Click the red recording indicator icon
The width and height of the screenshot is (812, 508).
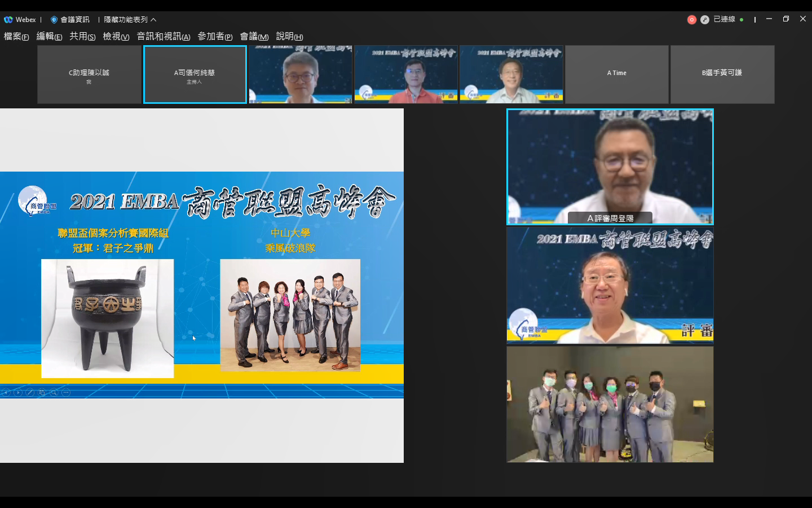[x=692, y=20]
